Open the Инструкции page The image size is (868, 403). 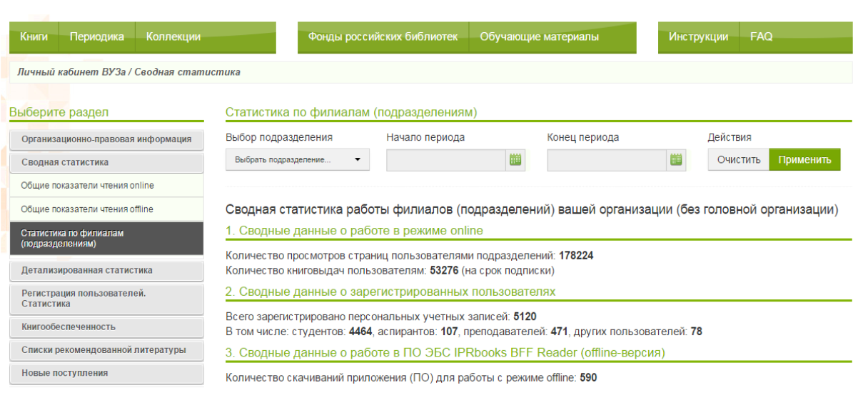698,37
